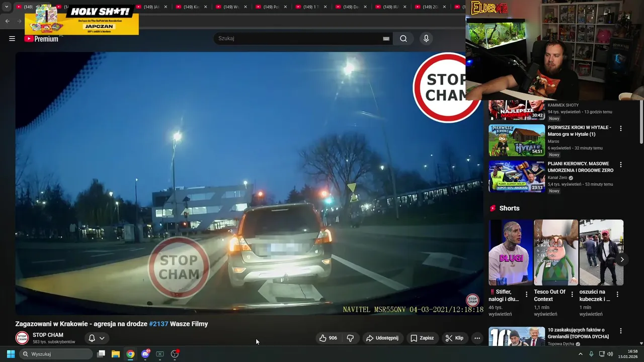Open options menu for Hytale video
Image resolution: width=644 pixels, height=362 pixels.
[x=620, y=129]
